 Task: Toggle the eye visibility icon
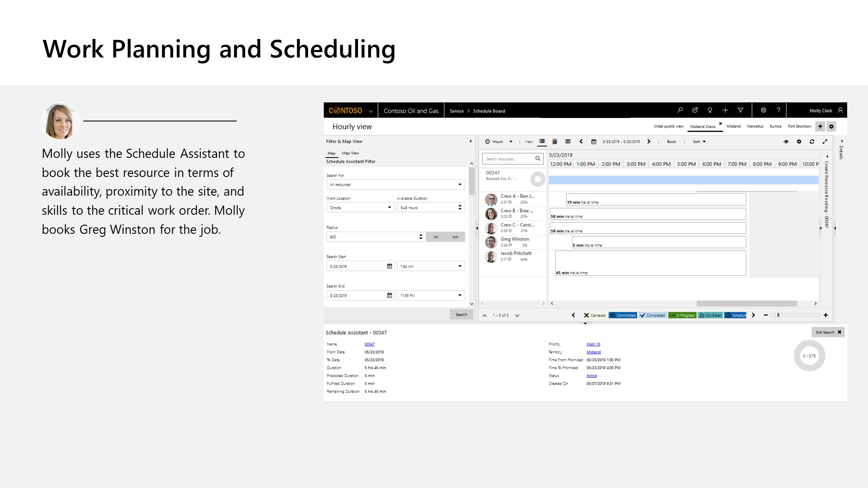(x=786, y=141)
